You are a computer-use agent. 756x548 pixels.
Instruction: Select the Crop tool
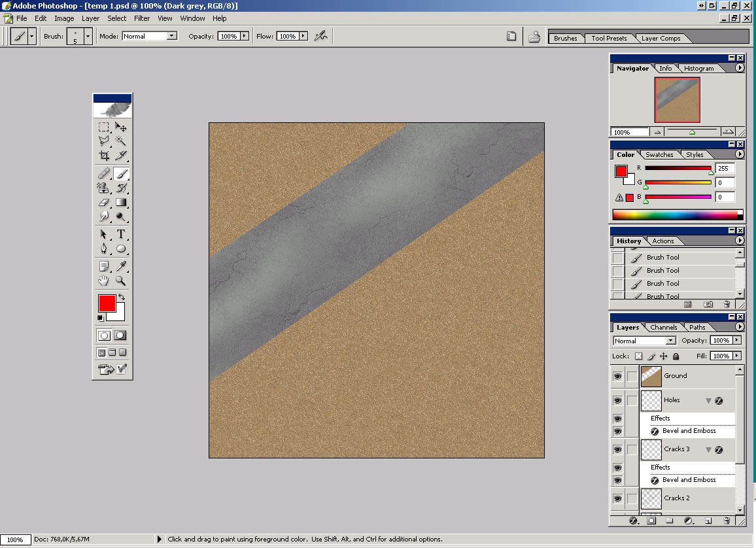click(104, 156)
